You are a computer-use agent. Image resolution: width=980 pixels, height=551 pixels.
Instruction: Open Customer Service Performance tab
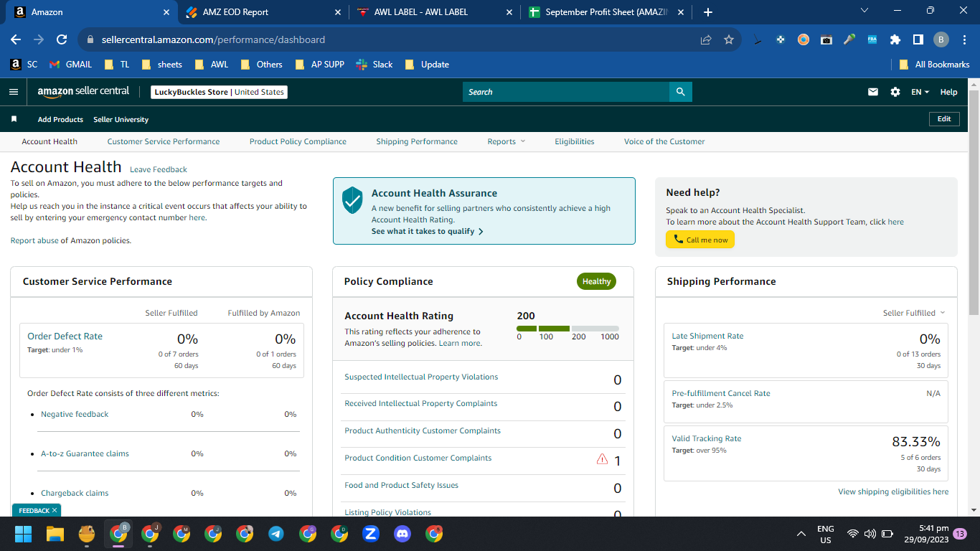[x=164, y=141]
